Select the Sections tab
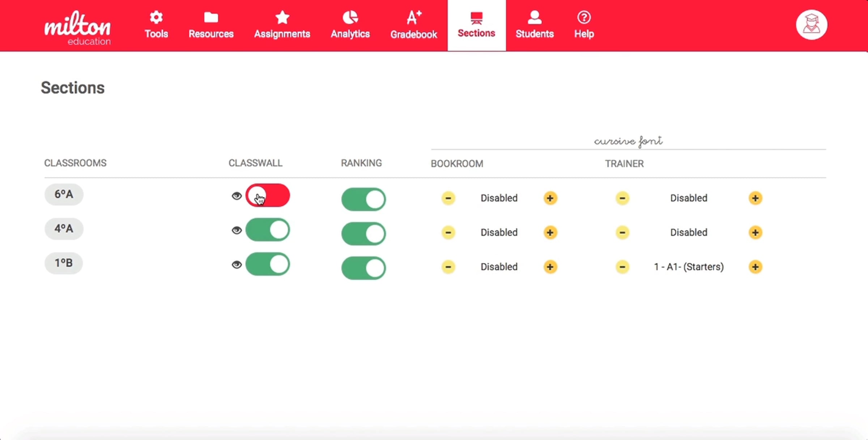The width and height of the screenshot is (868, 440). pos(476,25)
